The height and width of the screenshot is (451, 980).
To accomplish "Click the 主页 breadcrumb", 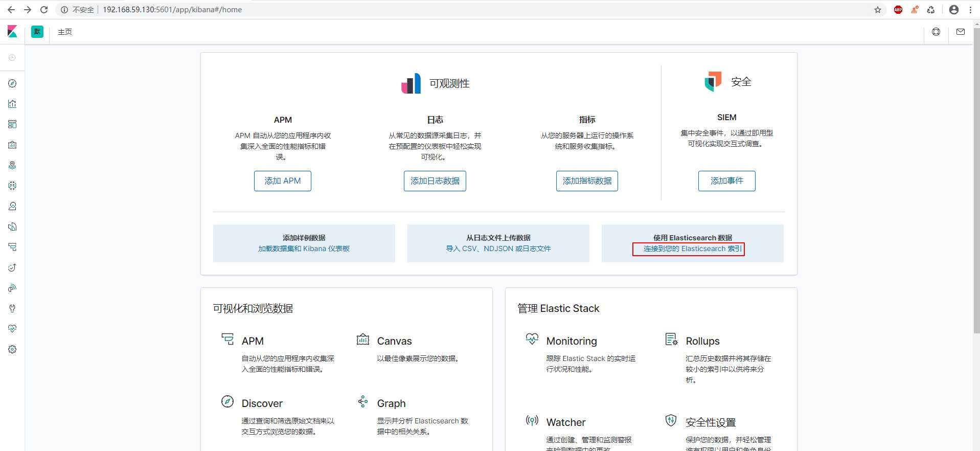I will tap(65, 32).
